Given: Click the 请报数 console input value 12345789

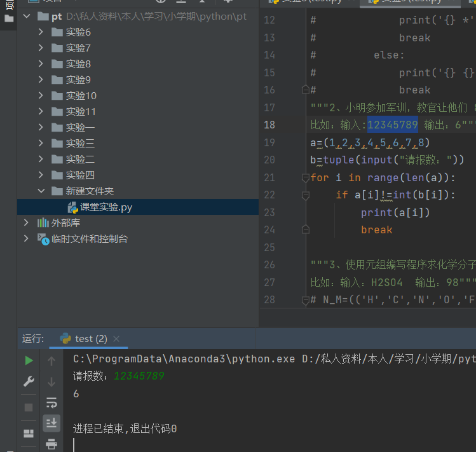Looking at the screenshot, I should click(x=139, y=376).
